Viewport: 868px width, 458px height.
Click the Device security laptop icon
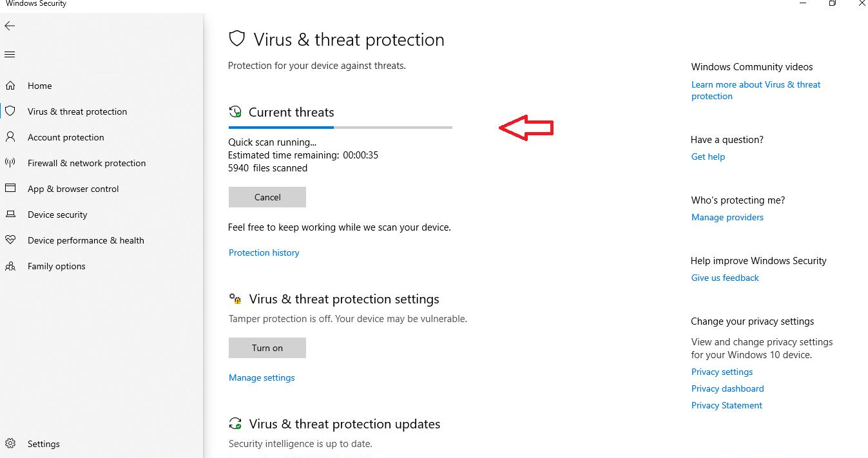[10, 214]
